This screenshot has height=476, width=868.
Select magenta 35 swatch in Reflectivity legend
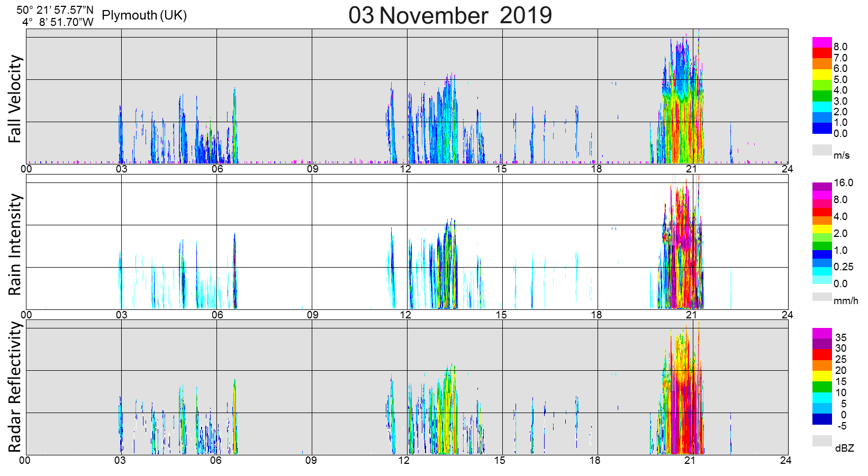tap(822, 333)
